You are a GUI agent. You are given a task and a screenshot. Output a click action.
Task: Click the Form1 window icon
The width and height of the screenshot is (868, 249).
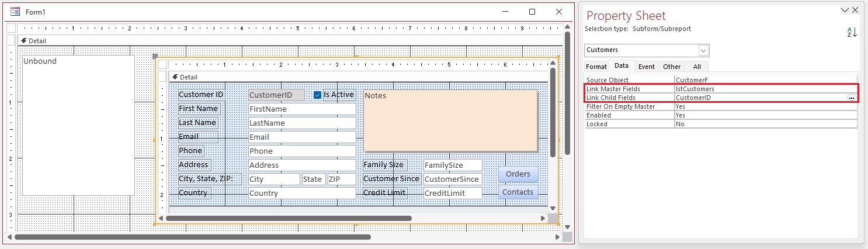pyautogui.click(x=15, y=12)
